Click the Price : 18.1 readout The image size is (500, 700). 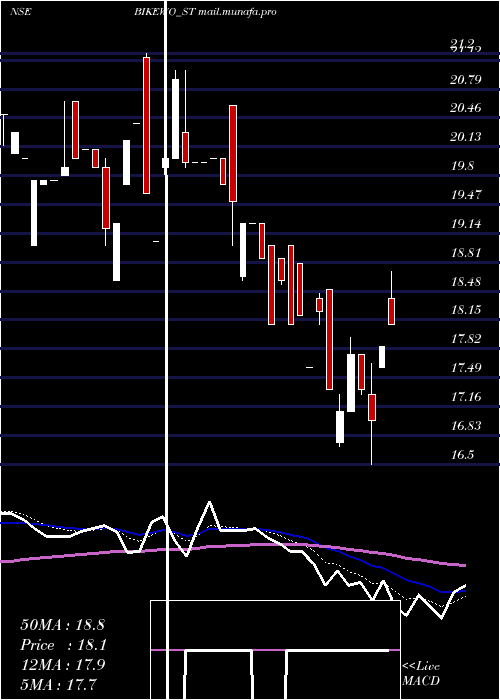point(62,645)
